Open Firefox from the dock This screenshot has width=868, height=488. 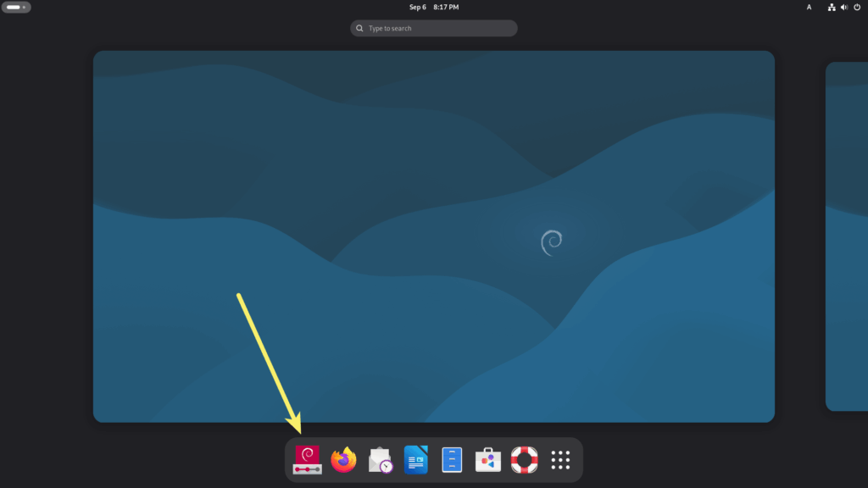(x=343, y=460)
